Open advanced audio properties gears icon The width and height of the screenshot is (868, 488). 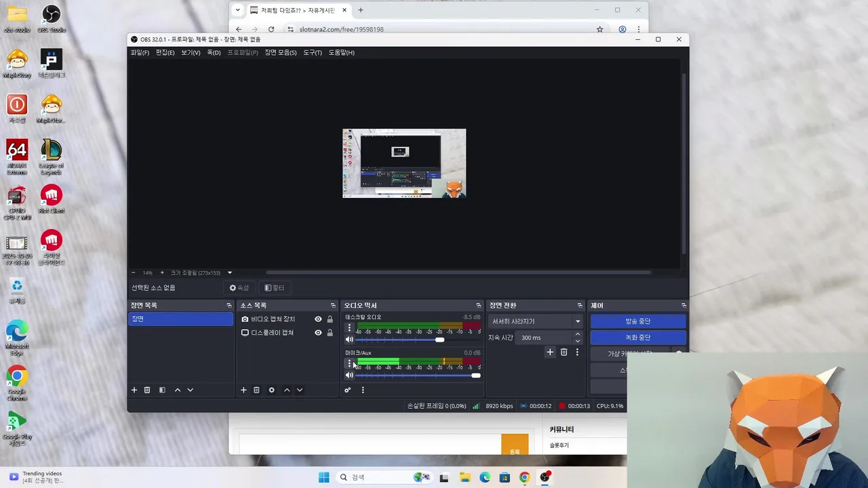pyautogui.click(x=348, y=390)
